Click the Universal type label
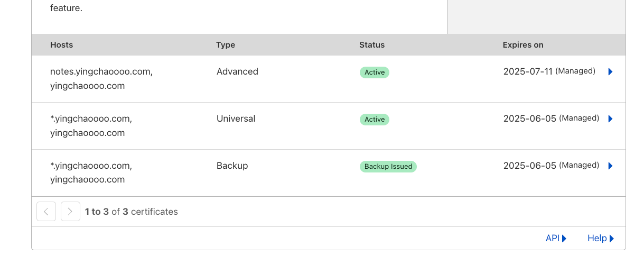The width and height of the screenshot is (644, 255). point(236,119)
